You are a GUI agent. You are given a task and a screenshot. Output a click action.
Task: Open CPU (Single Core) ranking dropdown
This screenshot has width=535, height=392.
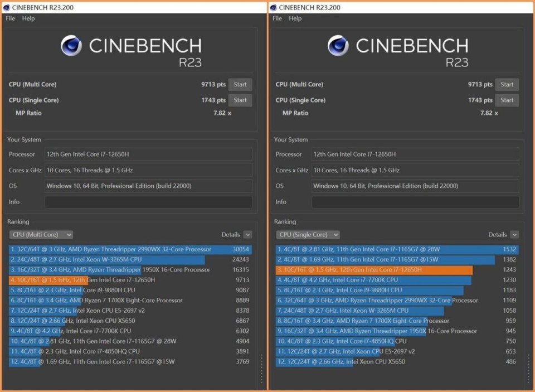point(308,235)
